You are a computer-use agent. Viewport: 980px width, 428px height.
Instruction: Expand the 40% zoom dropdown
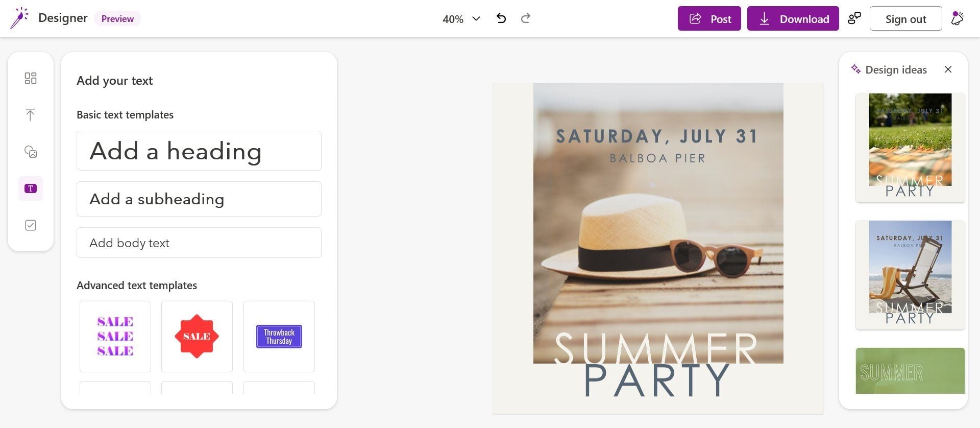click(461, 19)
